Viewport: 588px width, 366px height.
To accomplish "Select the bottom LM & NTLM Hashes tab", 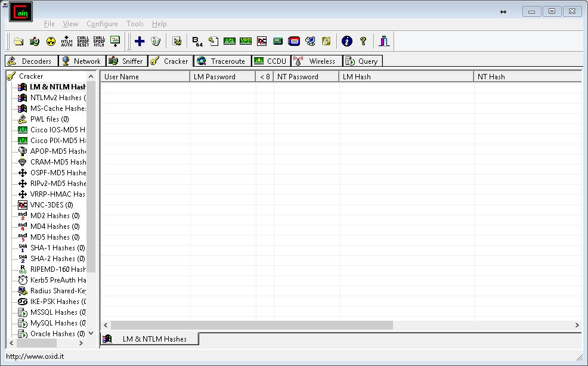I will click(x=150, y=339).
